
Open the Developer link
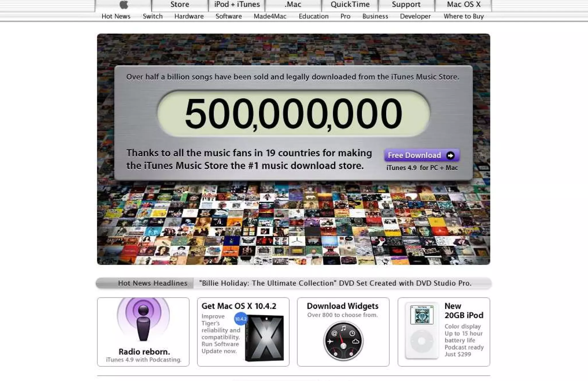point(415,16)
